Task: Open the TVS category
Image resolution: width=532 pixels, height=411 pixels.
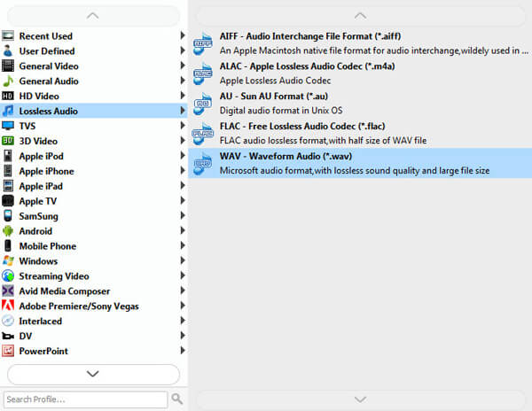Action: point(94,126)
